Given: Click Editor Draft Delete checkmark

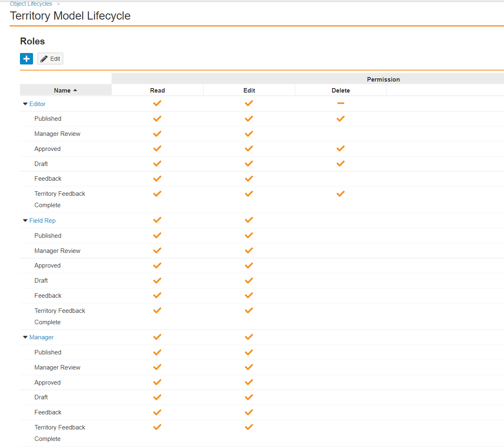Looking at the screenshot, I should (341, 164).
